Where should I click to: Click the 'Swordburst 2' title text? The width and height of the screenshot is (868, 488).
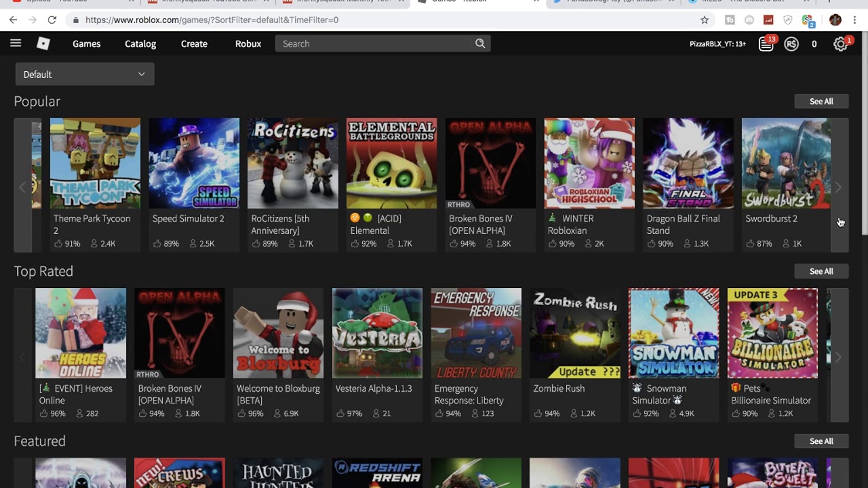772,218
